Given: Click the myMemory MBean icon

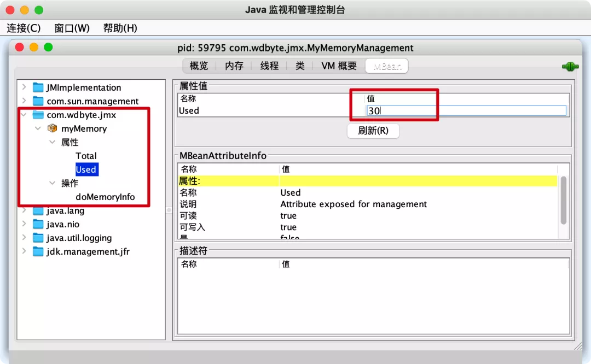Looking at the screenshot, I should (x=53, y=128).
